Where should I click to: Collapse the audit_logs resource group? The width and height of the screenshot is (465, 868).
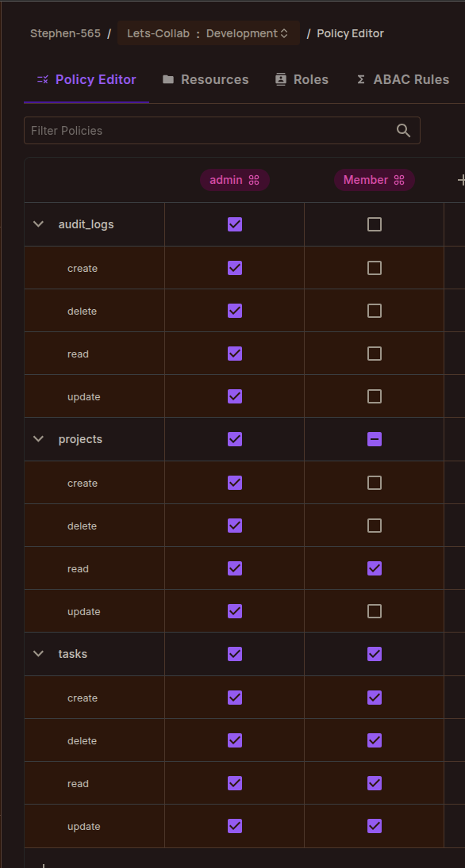pyautogui.click(x=38, y=224)
